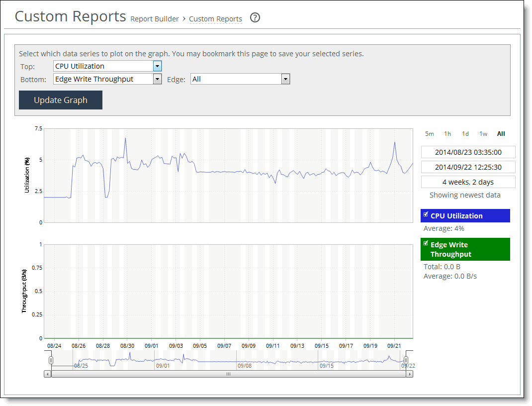Click the 'Total: 0.0 B' throughput statistic
The height and width of the screenshot is (406, 532).
(442, 267)
